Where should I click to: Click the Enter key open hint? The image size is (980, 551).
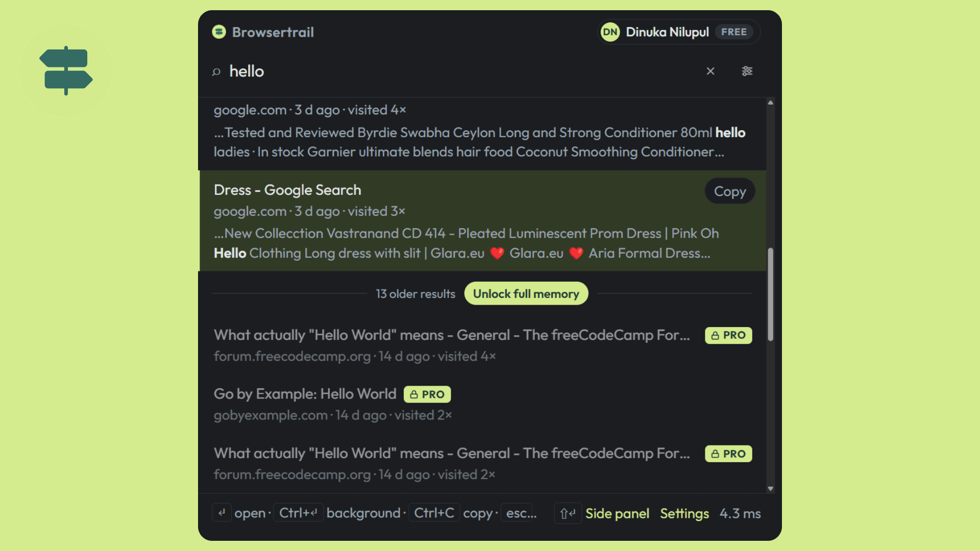coord(222,513)
